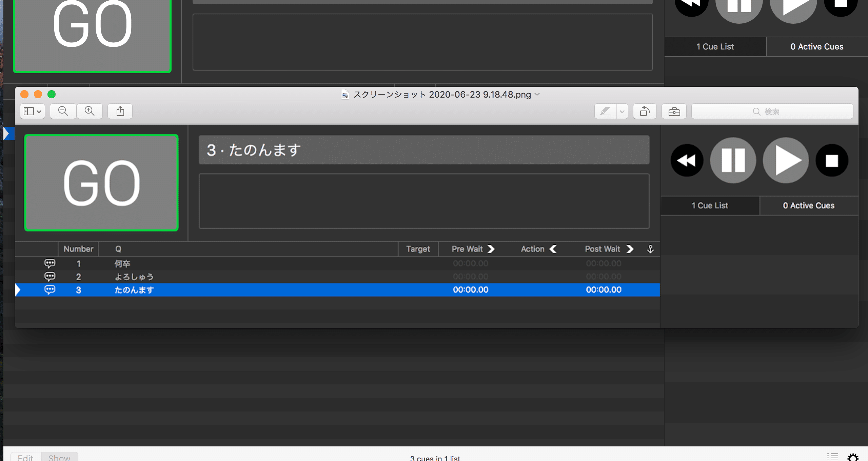The width and height of the screenshot is (868, 461).
Task: Click the zoom in magnifier icon
Action: [90, 111]
